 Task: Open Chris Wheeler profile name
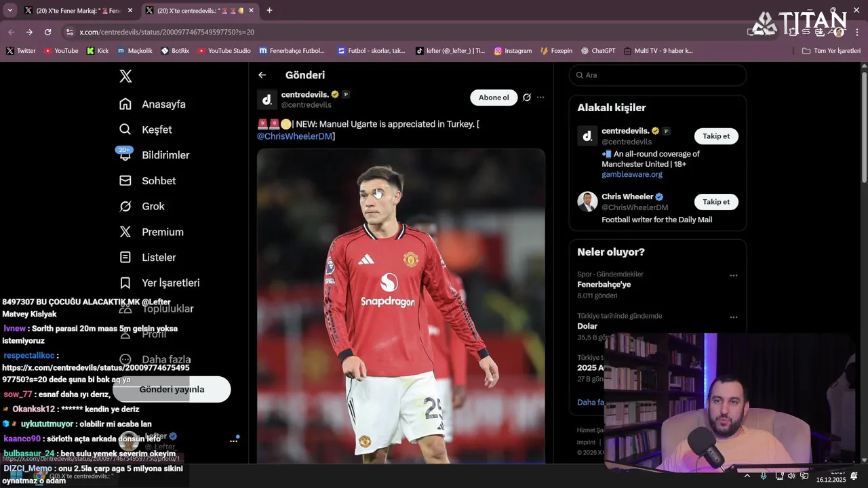click(x=627, y=197)
